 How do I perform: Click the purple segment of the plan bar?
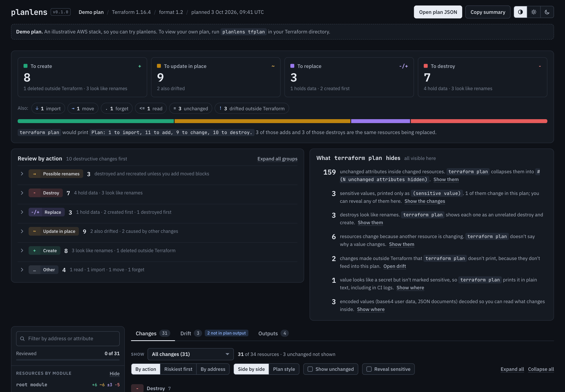pyautogui.click(x=381, y=121)
